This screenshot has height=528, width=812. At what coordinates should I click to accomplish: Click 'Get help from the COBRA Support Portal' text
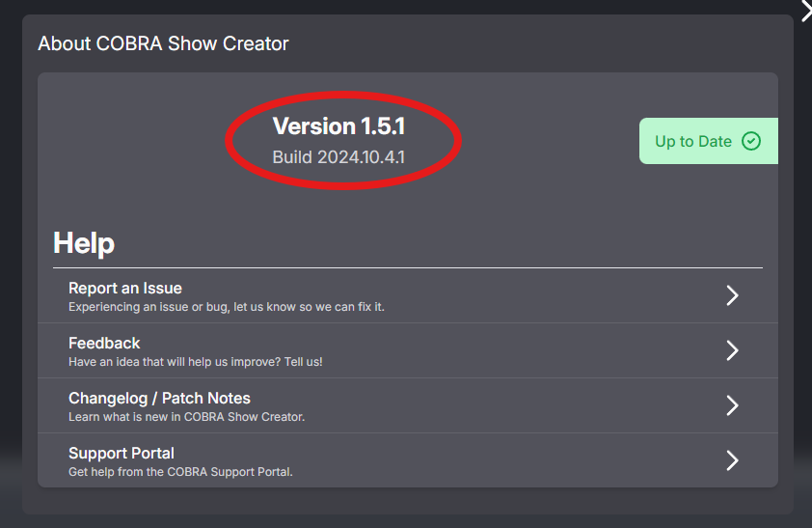click(180, 471)
